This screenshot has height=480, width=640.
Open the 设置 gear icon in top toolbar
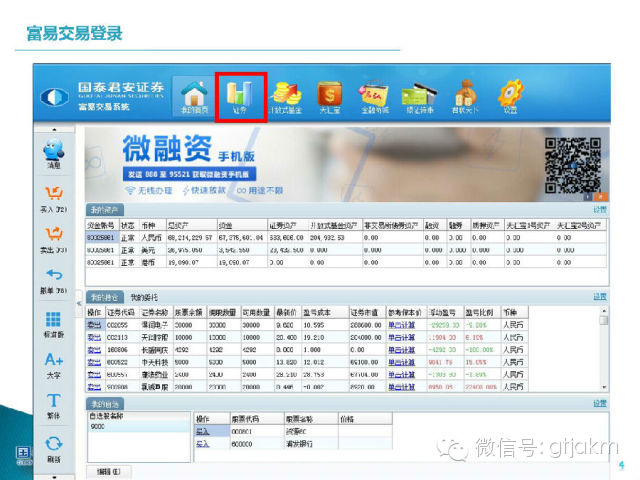click(x=510, y=97)
